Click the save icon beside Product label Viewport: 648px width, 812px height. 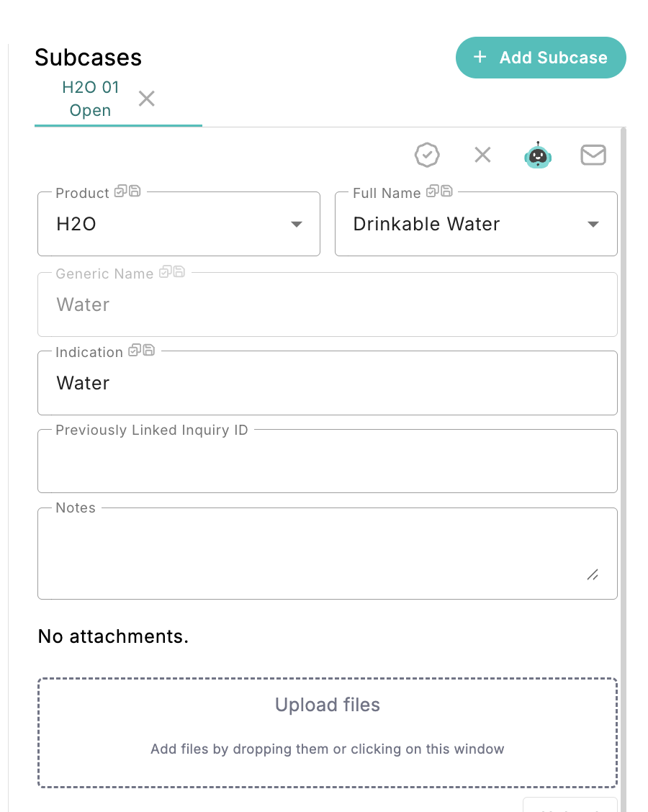point(135,191)
